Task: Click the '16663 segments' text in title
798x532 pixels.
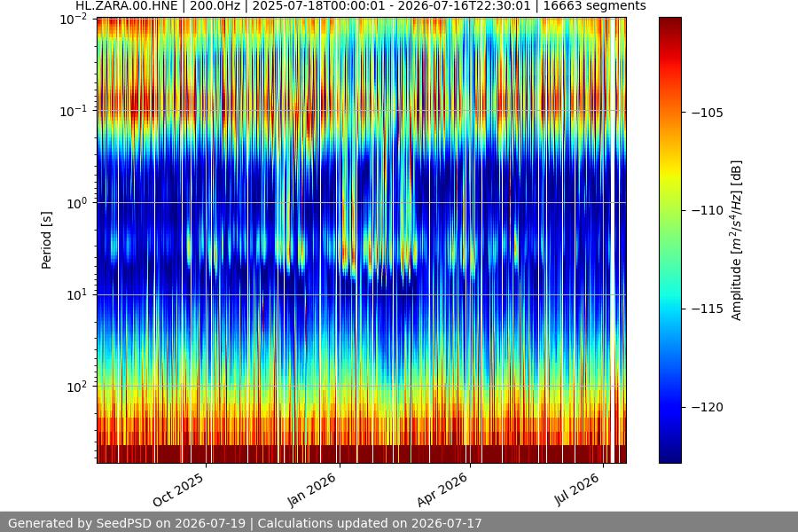Action: pos(594,6)
